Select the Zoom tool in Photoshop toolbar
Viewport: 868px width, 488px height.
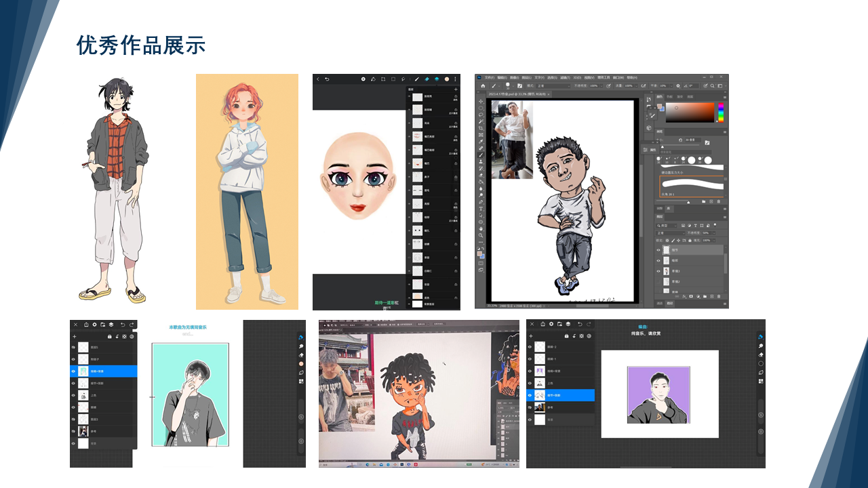[481, 235]
